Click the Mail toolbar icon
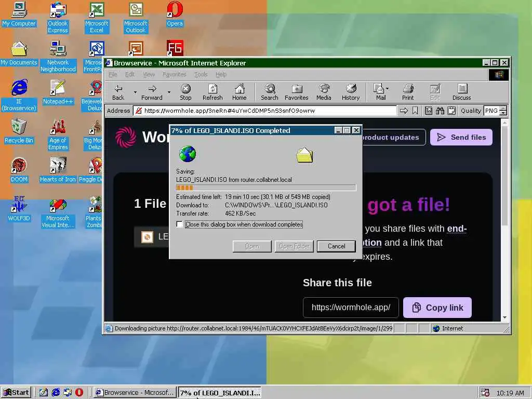This screenshot has width=532, height=399. (x=379, y=92)
